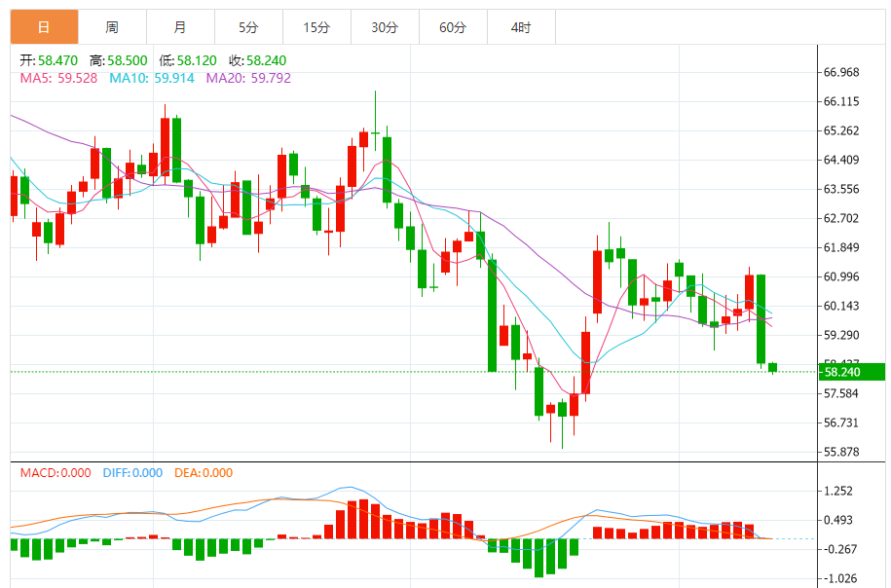Click the 1.252 MACD axis label

coord(838,491)
